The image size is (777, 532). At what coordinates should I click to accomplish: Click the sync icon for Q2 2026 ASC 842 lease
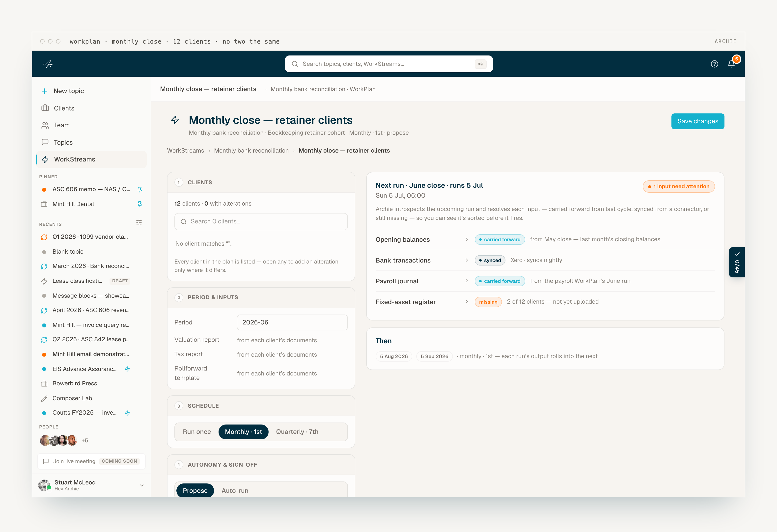44,340
